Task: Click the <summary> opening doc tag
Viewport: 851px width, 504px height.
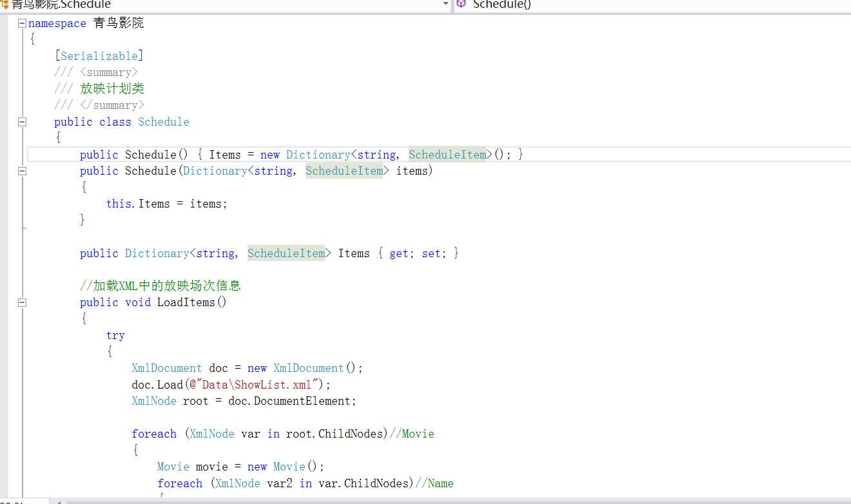Action: click(109, 72)
